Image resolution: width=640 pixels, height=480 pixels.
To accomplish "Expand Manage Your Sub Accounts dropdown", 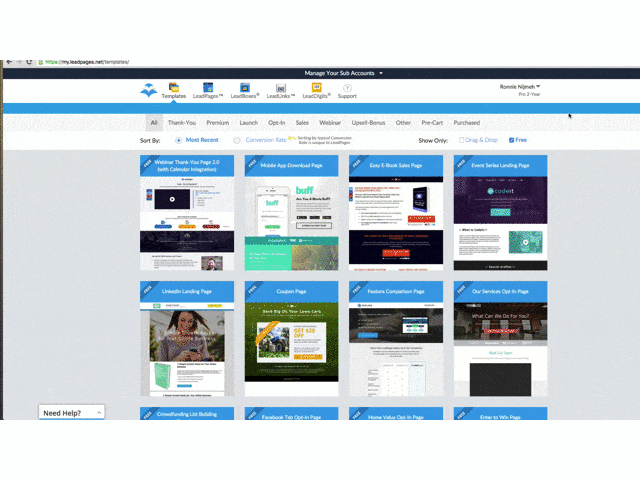I will tap(343, 73).
